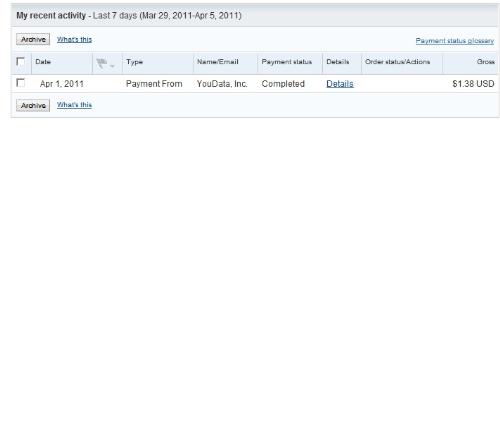The height and width of the screenshot is (421, 500).
Task: Open the bottom "What's this" link
Action: (74, 105)
